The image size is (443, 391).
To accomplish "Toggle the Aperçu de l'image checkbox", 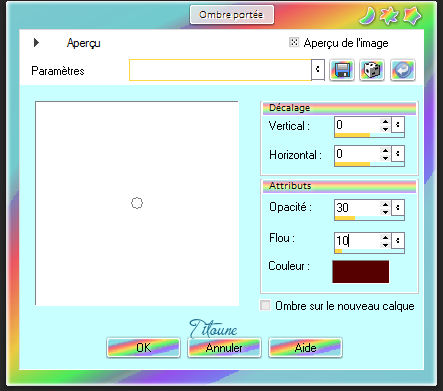I will pos(294,42).
